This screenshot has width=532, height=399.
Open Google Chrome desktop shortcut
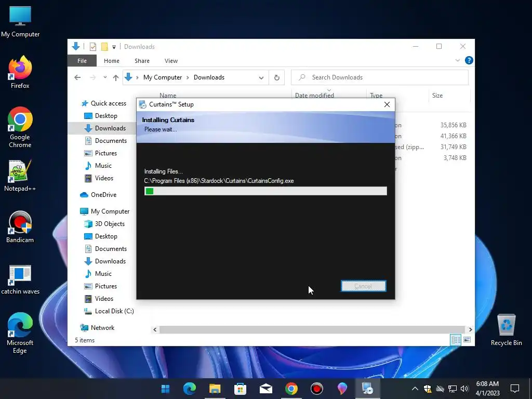coord(20,127)
